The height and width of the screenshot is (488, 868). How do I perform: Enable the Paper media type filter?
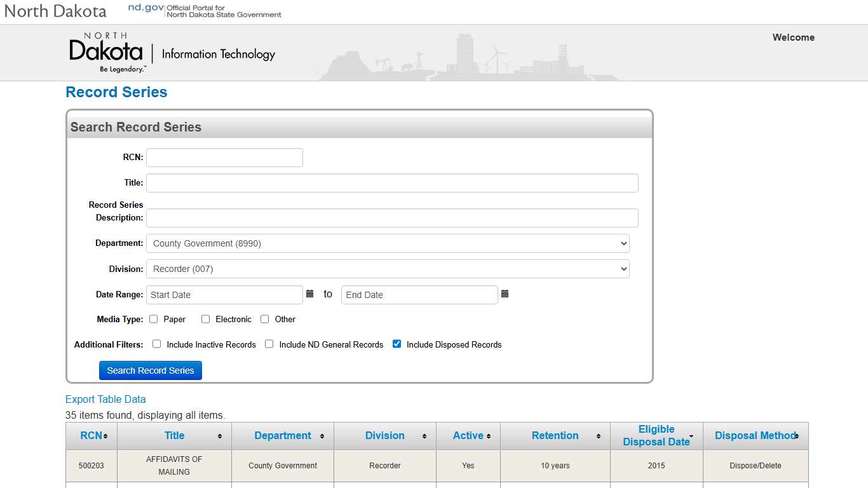click(x=153, y=318)
